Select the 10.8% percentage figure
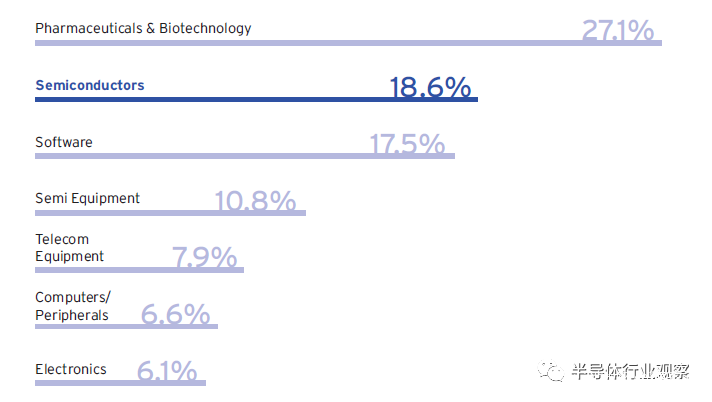The height and width of the screenshot is (402, 712). point(255,201)
